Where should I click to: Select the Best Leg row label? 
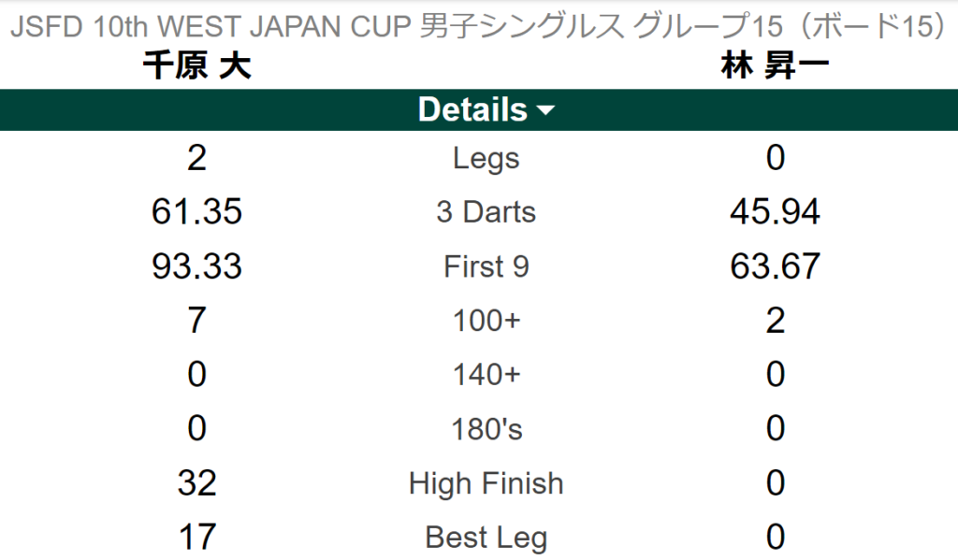point(486,538)
